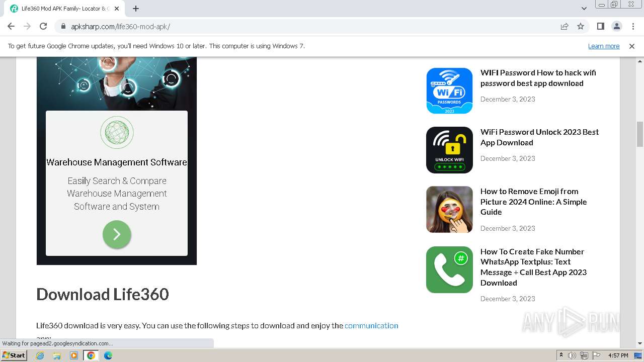Screen dimensions: 644x362
Task: Open How To Create Fake Number link
Action: (533, 267)
